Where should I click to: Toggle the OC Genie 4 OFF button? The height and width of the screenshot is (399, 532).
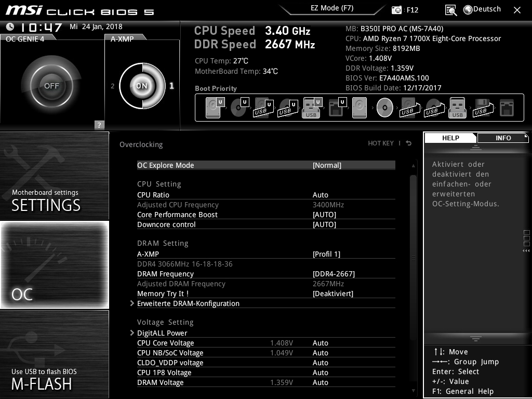click(x=51, y=86)
